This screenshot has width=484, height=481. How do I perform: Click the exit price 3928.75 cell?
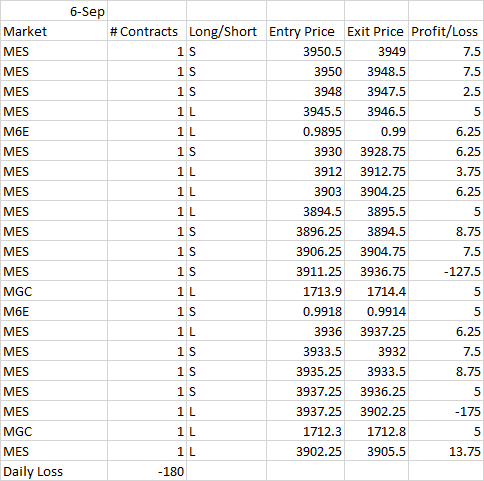[x=376, y=151]
